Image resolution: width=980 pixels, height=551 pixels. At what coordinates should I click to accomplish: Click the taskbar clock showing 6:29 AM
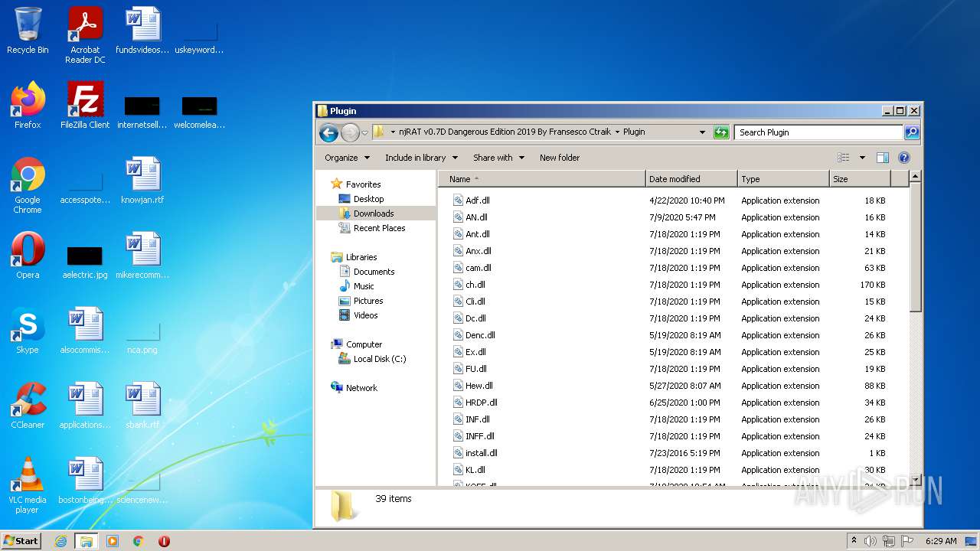click(x=940, y=541)
